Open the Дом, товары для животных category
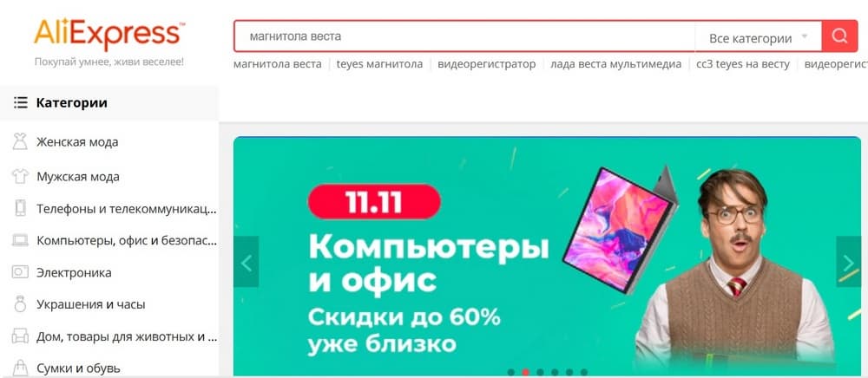 (127, 336)
